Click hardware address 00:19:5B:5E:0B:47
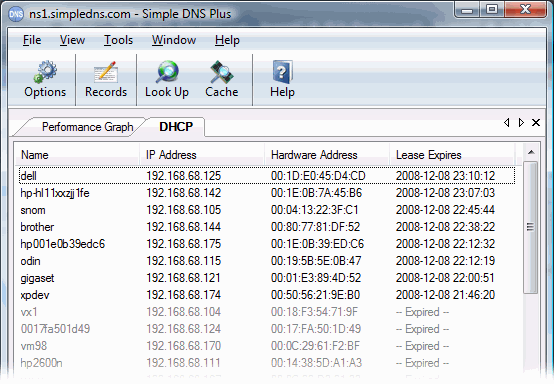 (316, 261)
